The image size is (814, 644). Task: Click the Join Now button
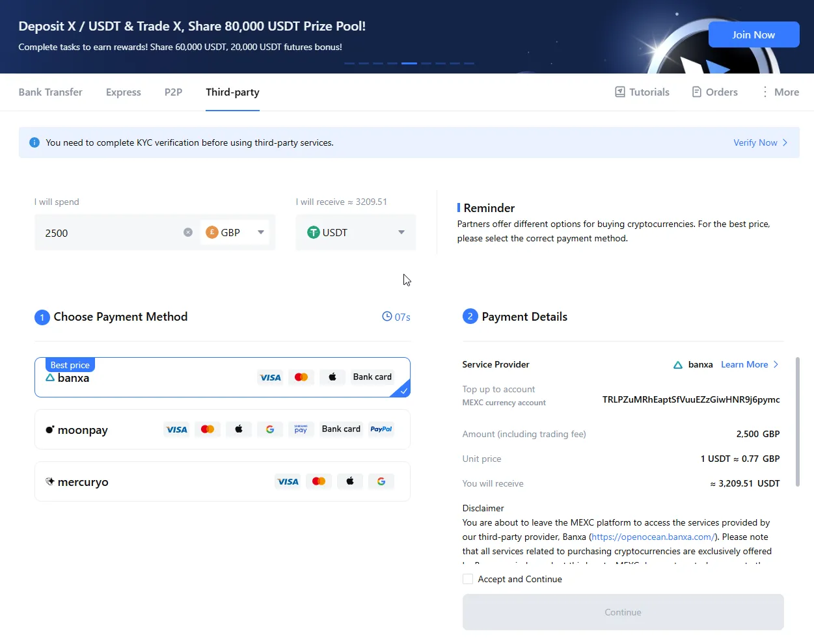(753, 34)
